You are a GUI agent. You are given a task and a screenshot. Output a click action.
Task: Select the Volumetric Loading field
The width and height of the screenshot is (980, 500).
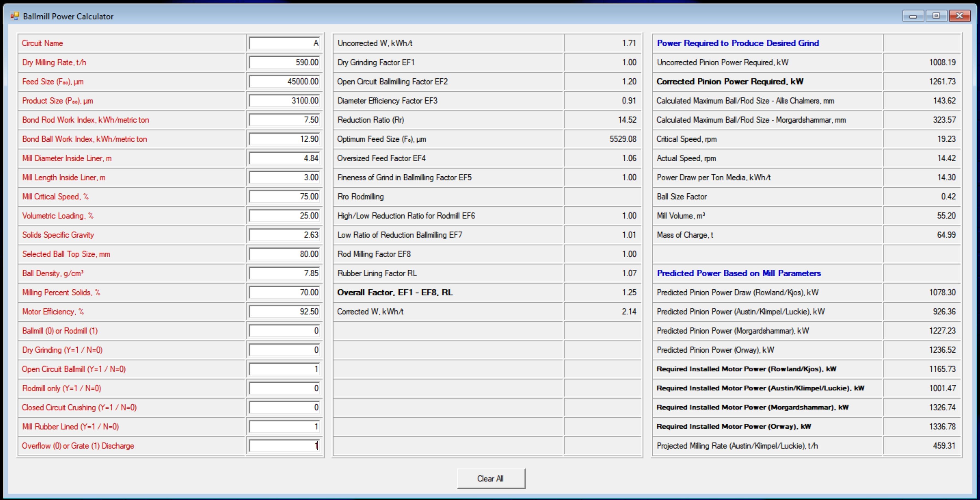click(x=284, y=216)
